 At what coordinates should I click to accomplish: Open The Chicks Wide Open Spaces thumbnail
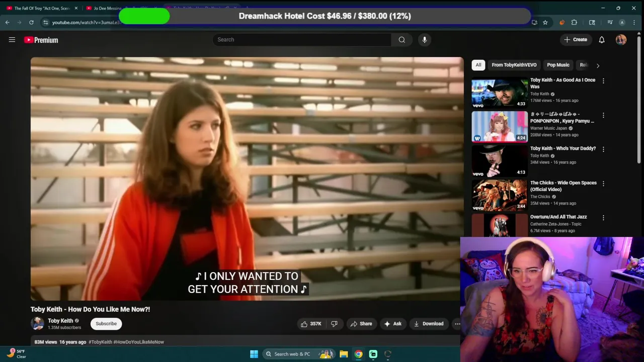pos(500,195)
